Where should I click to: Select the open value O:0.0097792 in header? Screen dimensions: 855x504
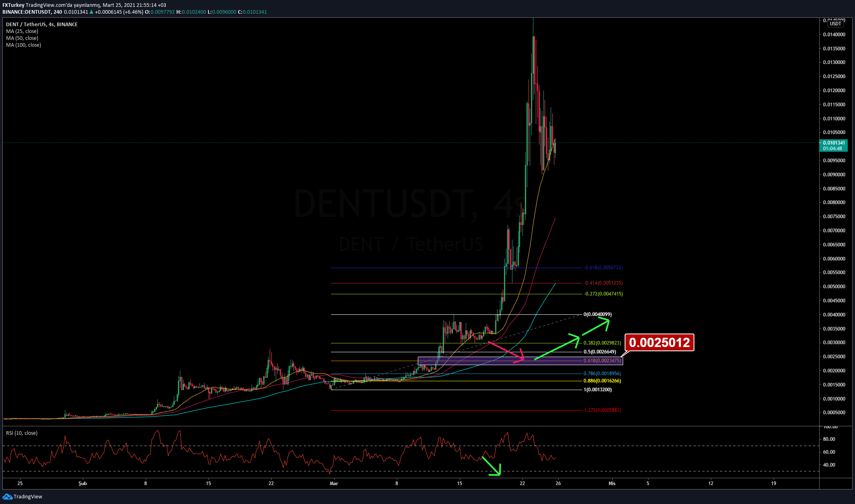click(160, 12)
